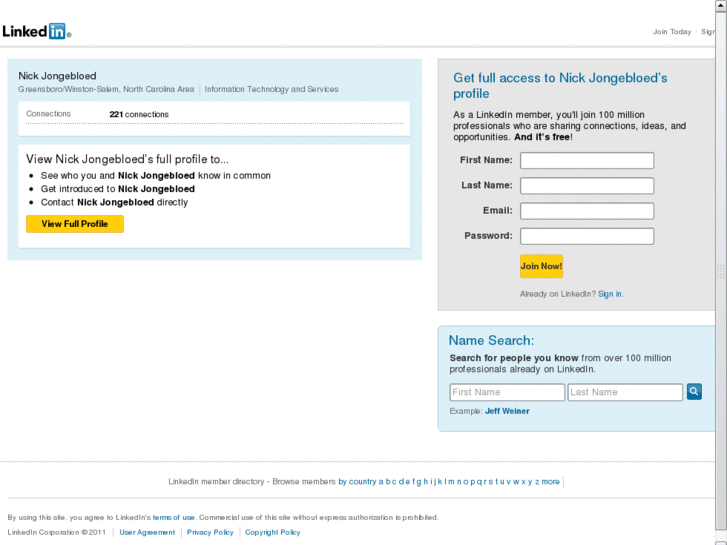Click the more link in member directory
Screen dimensions: 727x545
550,482
